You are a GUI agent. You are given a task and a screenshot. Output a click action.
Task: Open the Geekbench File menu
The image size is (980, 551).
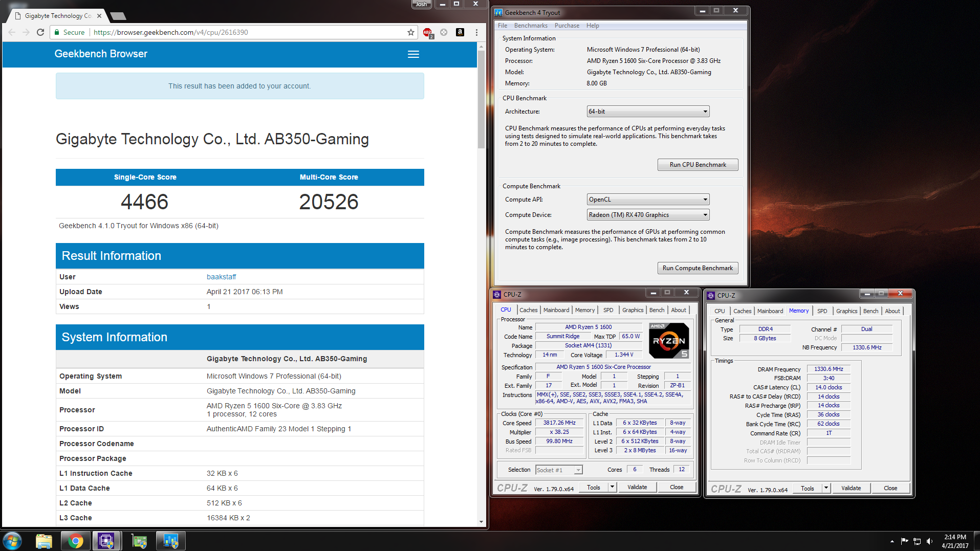click(503, 26)
